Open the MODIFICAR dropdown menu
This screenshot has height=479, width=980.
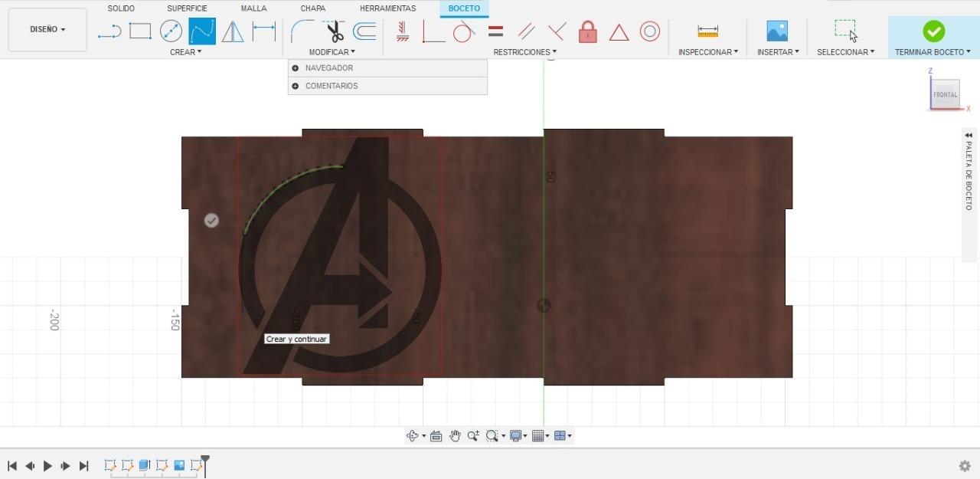pos(332,52)
